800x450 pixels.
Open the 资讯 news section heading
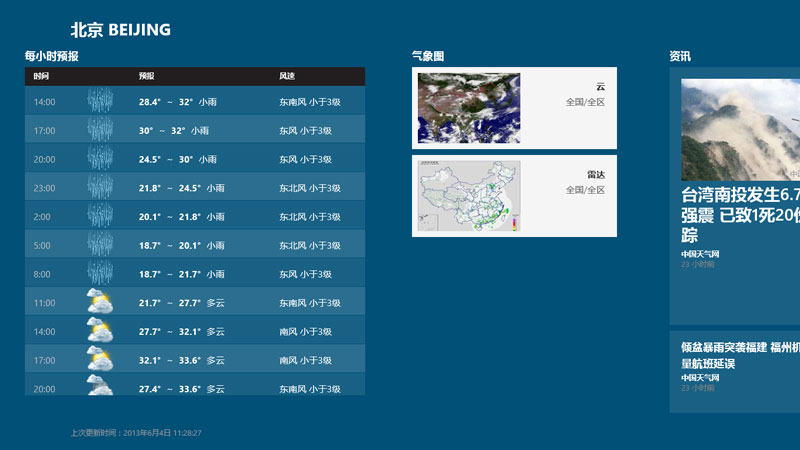[680, 56]
